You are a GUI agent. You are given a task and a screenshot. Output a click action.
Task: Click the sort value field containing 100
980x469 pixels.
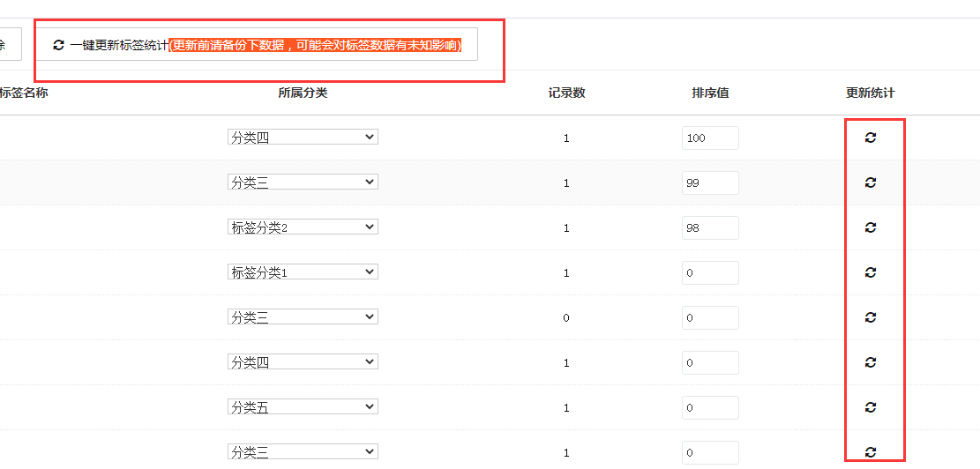tap(709, 138)
